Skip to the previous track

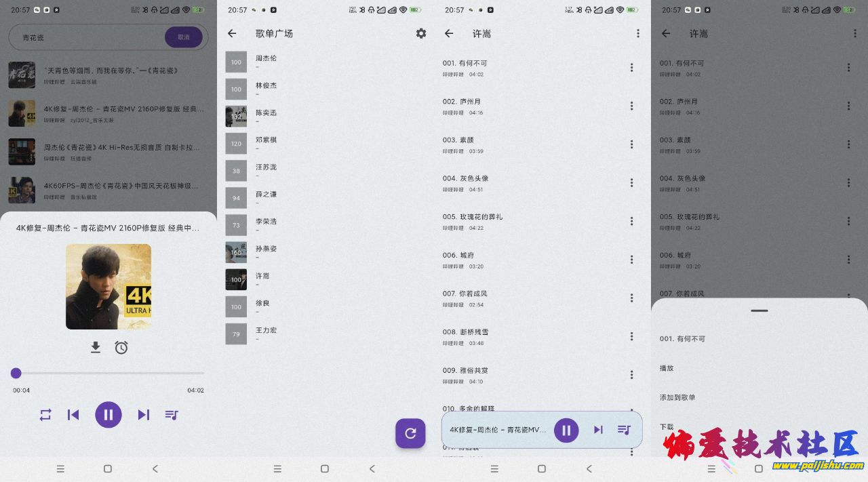pos(73,415)
